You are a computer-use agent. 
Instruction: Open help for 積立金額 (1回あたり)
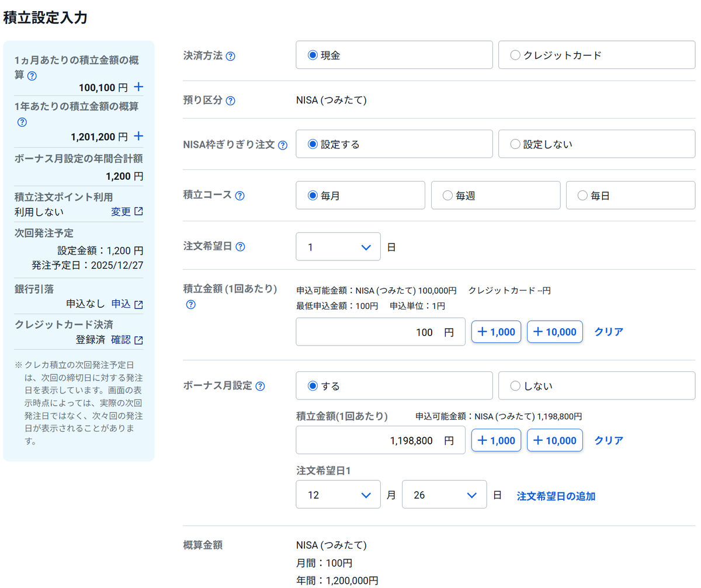click(190, 304)
